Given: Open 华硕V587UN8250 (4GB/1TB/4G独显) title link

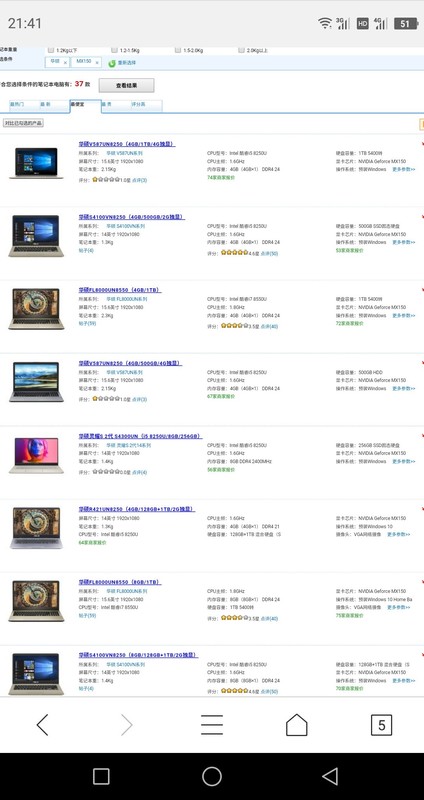Looking at the screenshot, I should [127, 144].
